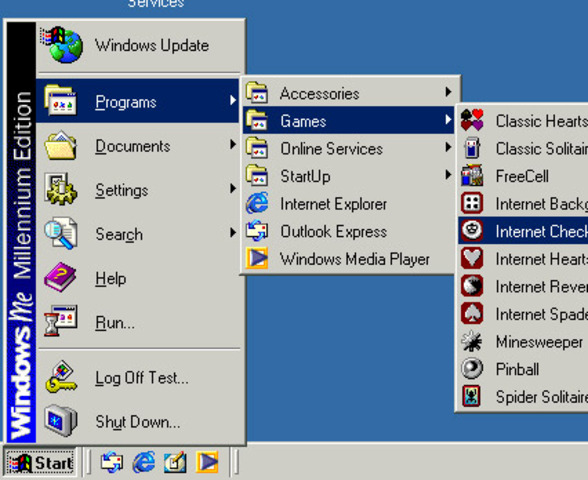Click the purple Help book icon
The width and height of the screenshot is (588, 480).
(60, 277)
